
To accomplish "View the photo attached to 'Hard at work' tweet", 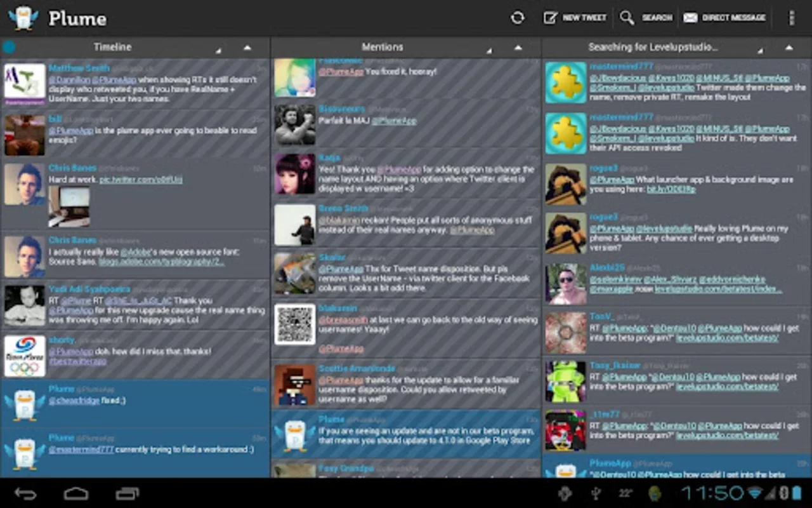I will click(69, 206).
